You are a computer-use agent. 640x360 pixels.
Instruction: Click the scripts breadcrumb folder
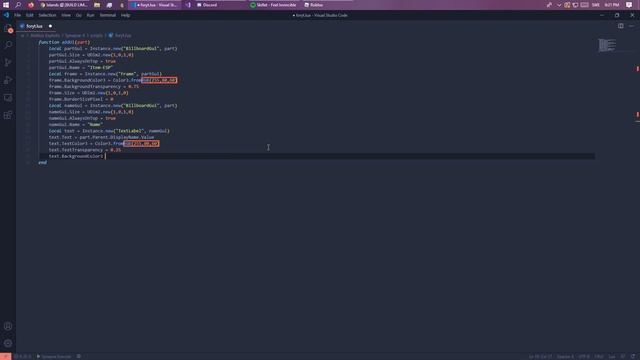click(x=97, y=36)
